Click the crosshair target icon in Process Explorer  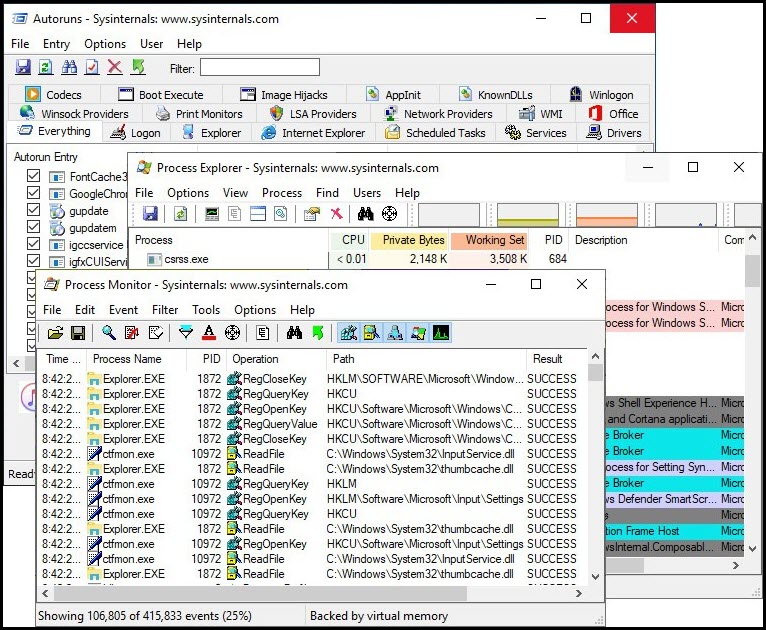pyautogui.click(x=389, y=214)
